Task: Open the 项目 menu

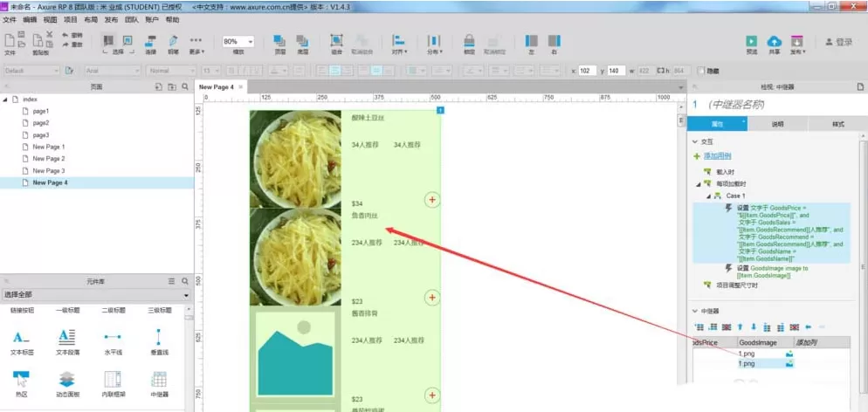Action: (x=71, y=19)
